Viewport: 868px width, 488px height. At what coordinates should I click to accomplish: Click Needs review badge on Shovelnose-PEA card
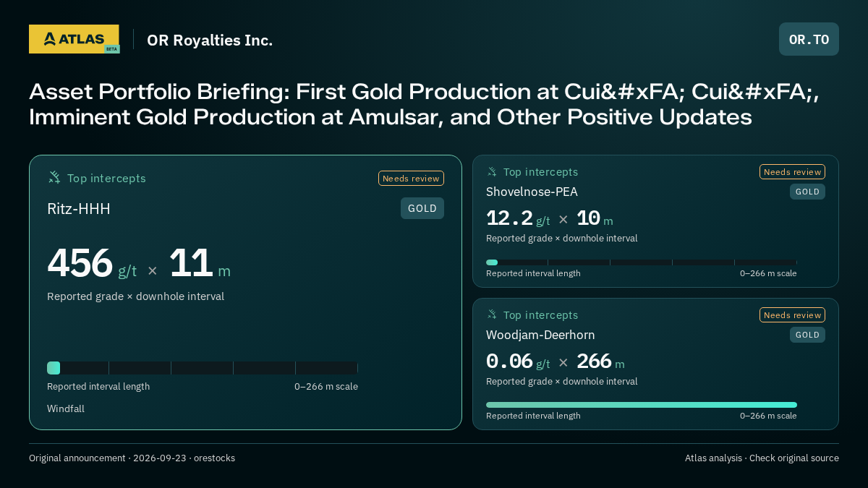[x=792, y=172]
